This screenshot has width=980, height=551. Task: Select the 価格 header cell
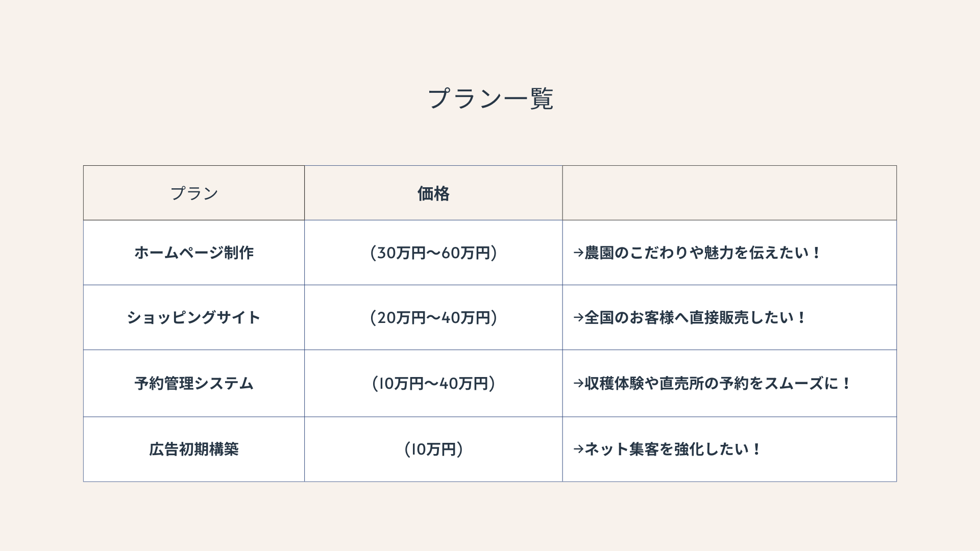[433, 194]
